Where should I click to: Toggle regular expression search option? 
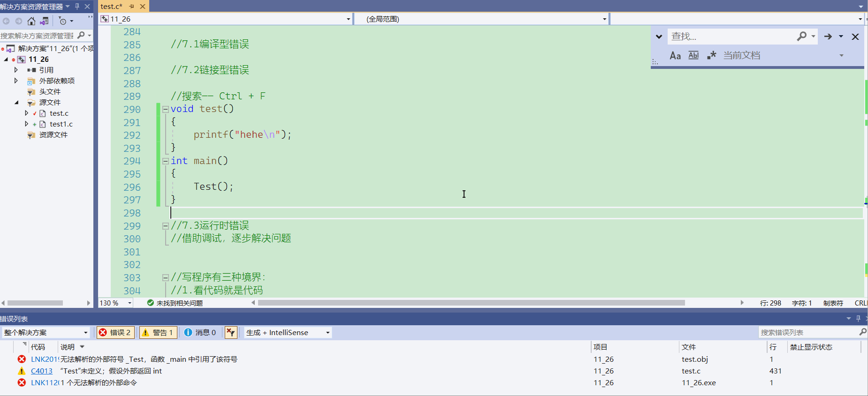click(712, 55)
